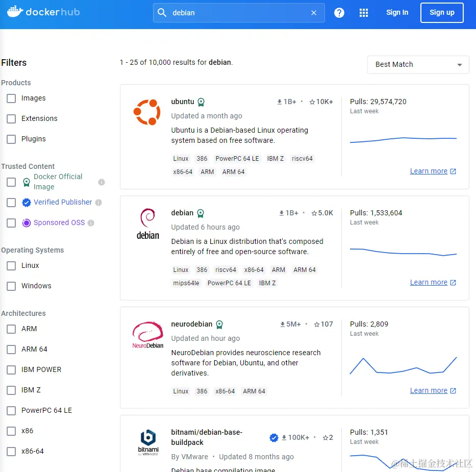Open the Best Match sort dropdown
The height and width of the screenshot is (472, 476).
coord(418,65)
